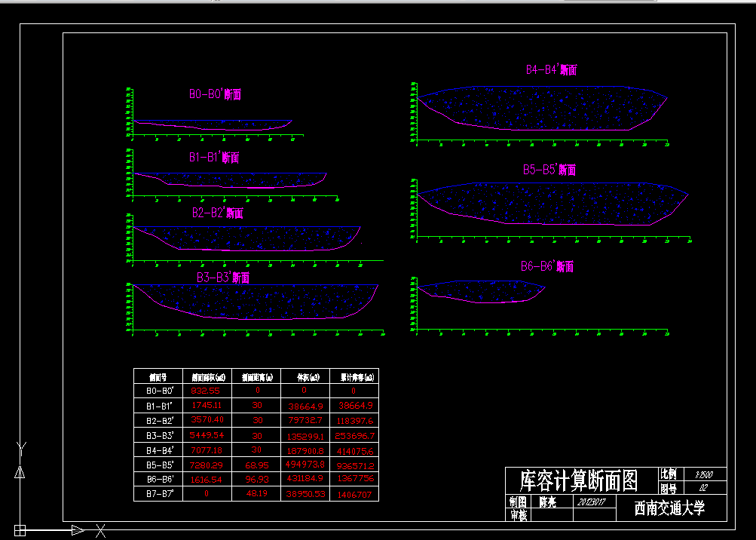Click the B4-B4' row label in the table
The height and width of the screenshot is (540, 756).
160,450
